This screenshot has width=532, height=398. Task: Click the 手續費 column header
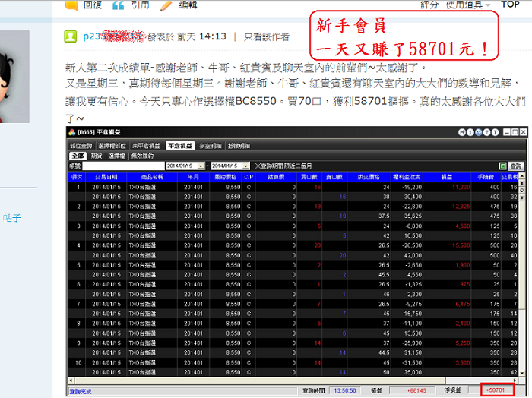pyautogui.click(x=486, y=177)
